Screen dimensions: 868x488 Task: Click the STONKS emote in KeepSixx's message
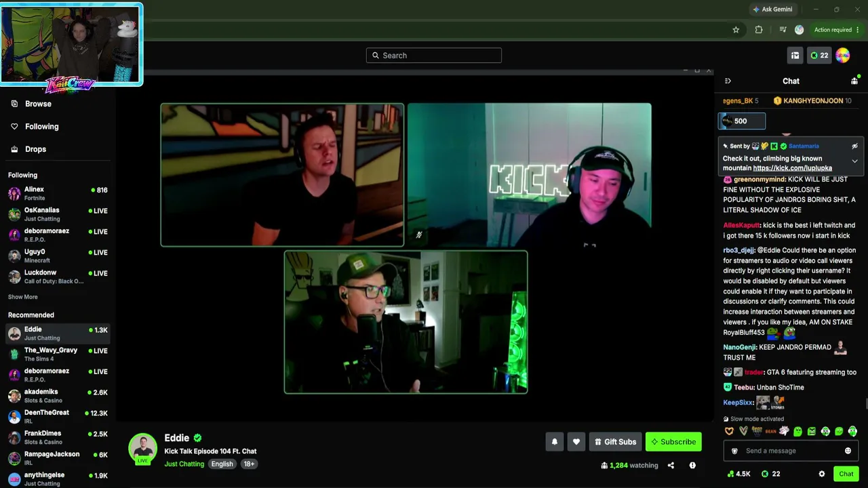click(778, 403)
